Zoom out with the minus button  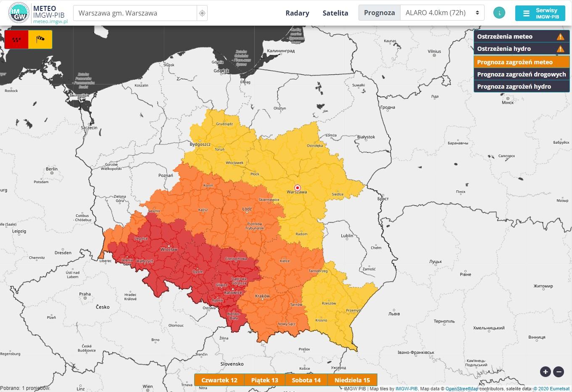(x=559, y=371)
